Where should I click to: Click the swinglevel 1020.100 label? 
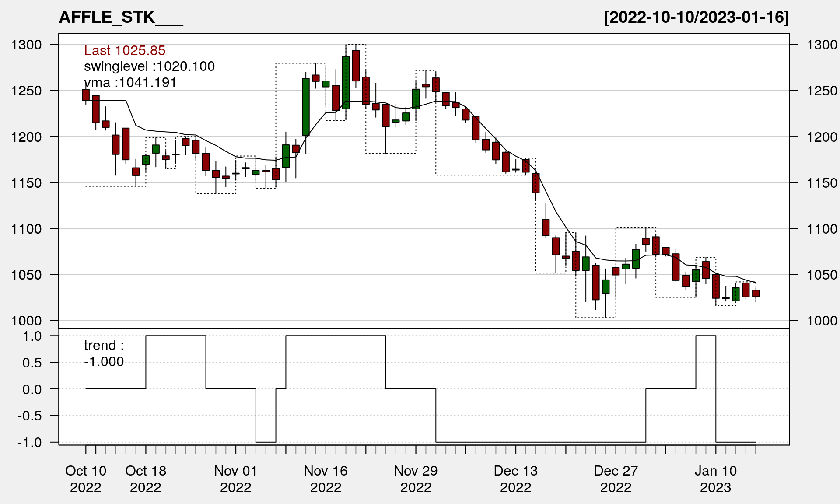[x=149, y=66]
